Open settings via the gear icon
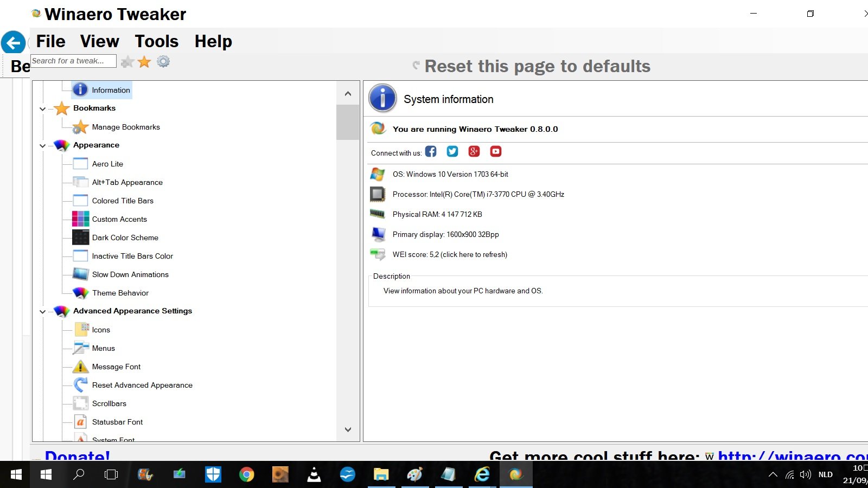Viewport: 868px width, 488px height. pyautogui.click(x=163, y=61)
